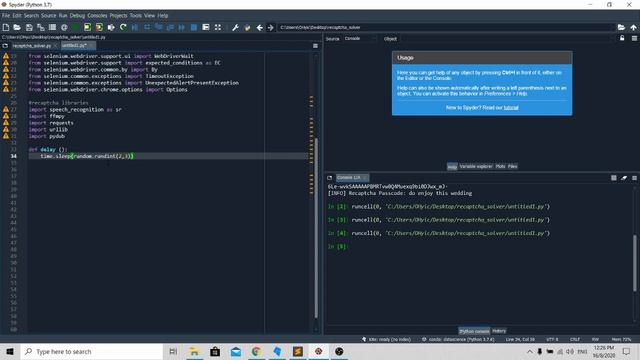The image size is (640, 360).
Task: Run selection or current line icon
Action: pyautogui.click(x=111, y=27)
